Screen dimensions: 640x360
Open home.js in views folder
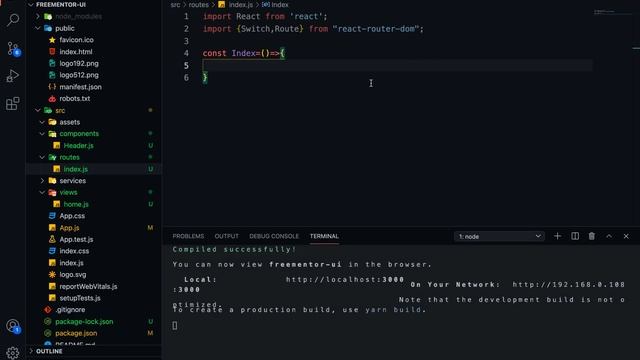[x=76, y=204]
